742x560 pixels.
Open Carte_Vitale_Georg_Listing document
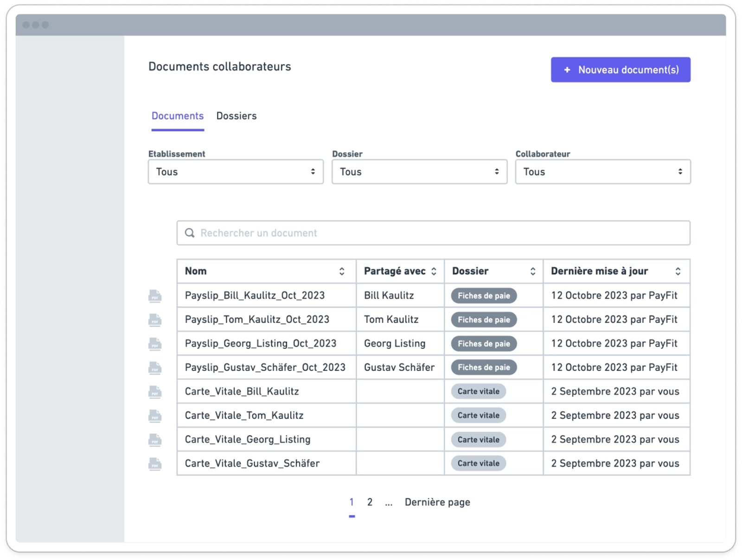point(248,439)
